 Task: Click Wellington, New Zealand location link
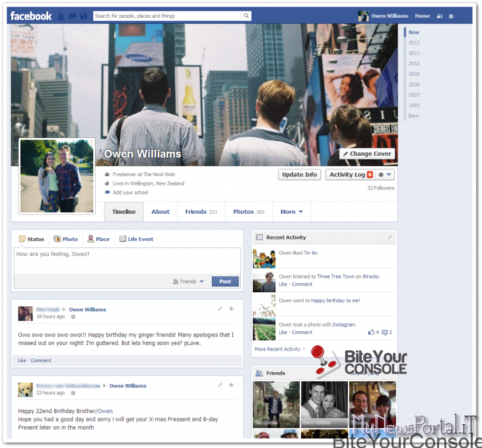point(157,183)
